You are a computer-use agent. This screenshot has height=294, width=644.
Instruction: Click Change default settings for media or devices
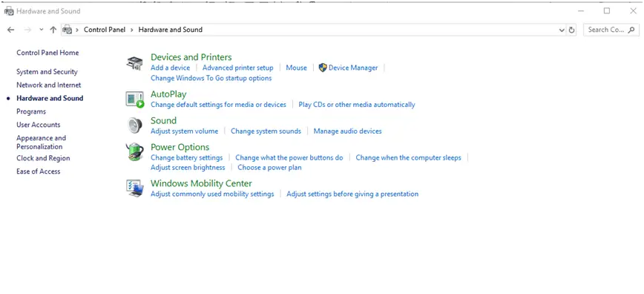[x=218, y=105]
